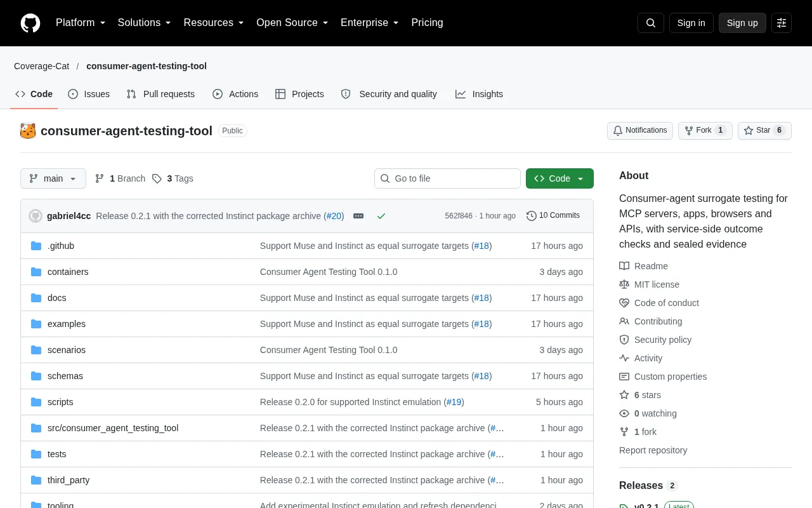The width and height of the screenshot is (812, 508).
Task: Click the 10 Commits history icon
Action: (x=532, y=216)
